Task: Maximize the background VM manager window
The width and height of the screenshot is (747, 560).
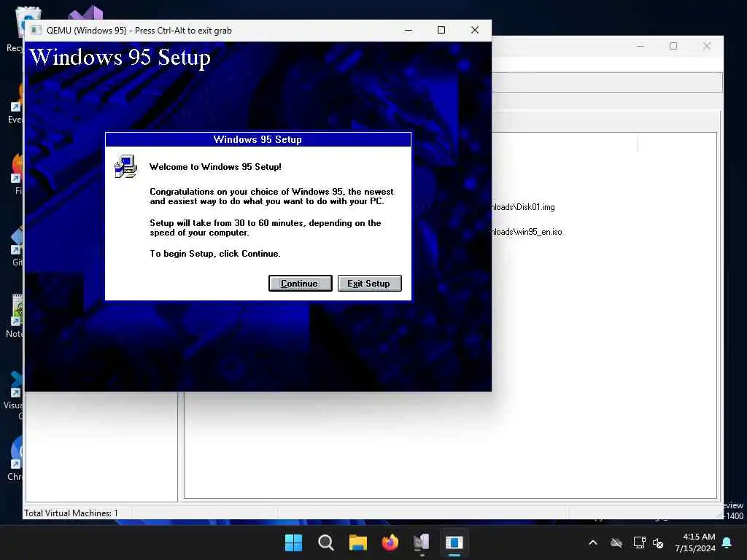Action: click(673, 46)
